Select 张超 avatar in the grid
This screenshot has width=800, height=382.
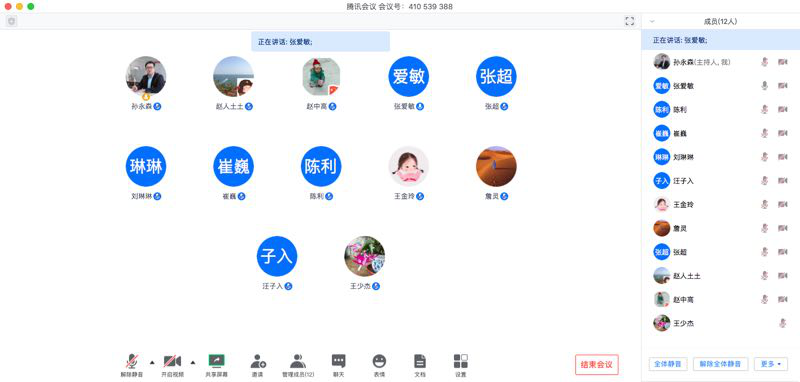(496, 77)
